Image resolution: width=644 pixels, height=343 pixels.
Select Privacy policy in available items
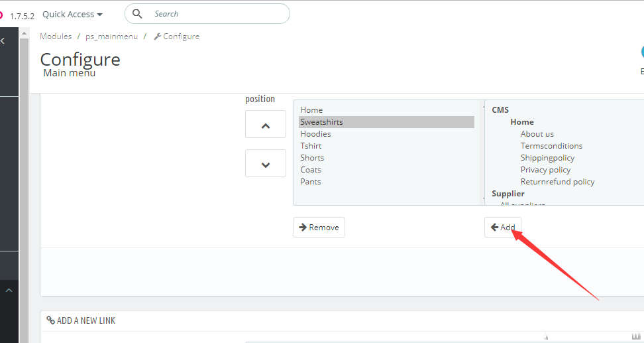click(x=545, y=169)
